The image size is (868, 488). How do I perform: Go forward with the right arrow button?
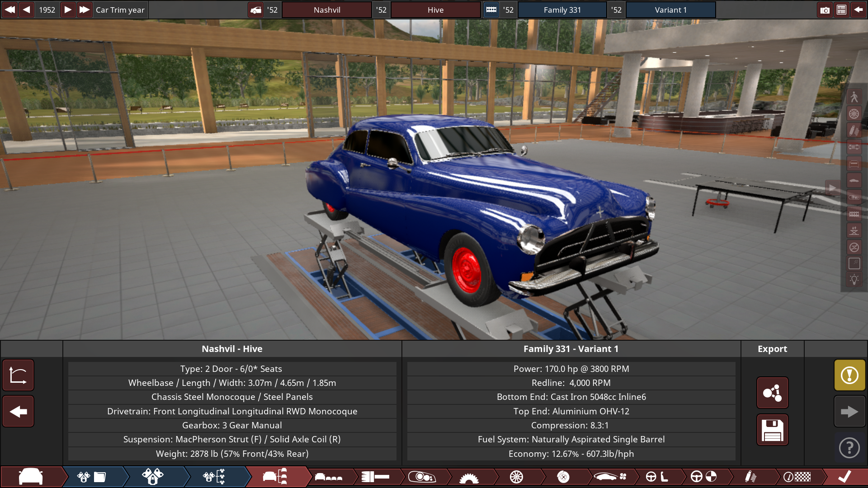tap(849, 411)
